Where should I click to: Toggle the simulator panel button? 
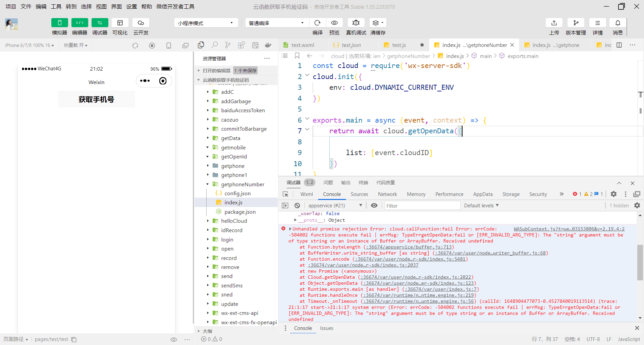click(x=60, y=23)
